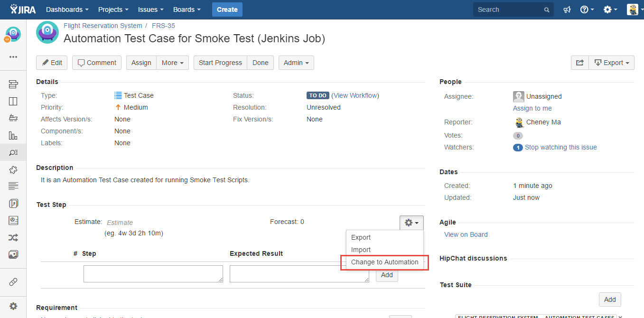Choose Change to Automation menu item
This screenshot has width=644, height=318.
pos(384,262)
